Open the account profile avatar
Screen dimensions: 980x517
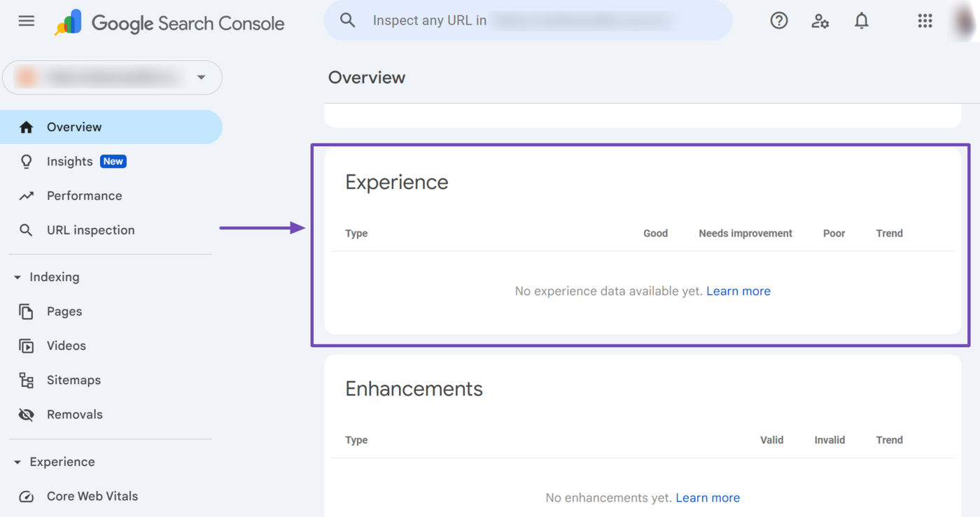coord(967,21)
